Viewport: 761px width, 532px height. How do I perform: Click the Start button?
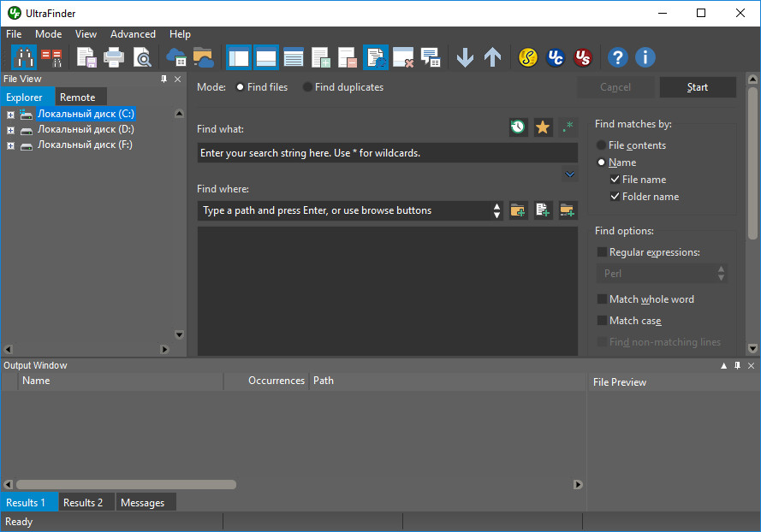[x=698, y=87]
